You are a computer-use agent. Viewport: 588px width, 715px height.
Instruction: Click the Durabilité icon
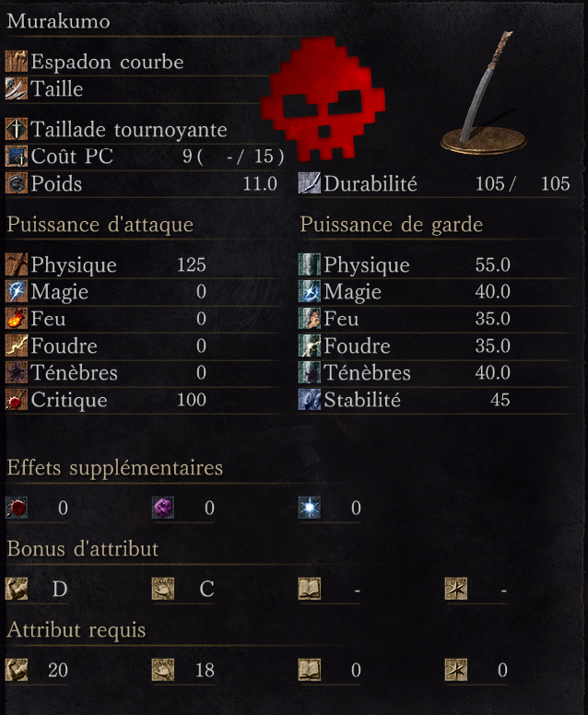[310, 183]
